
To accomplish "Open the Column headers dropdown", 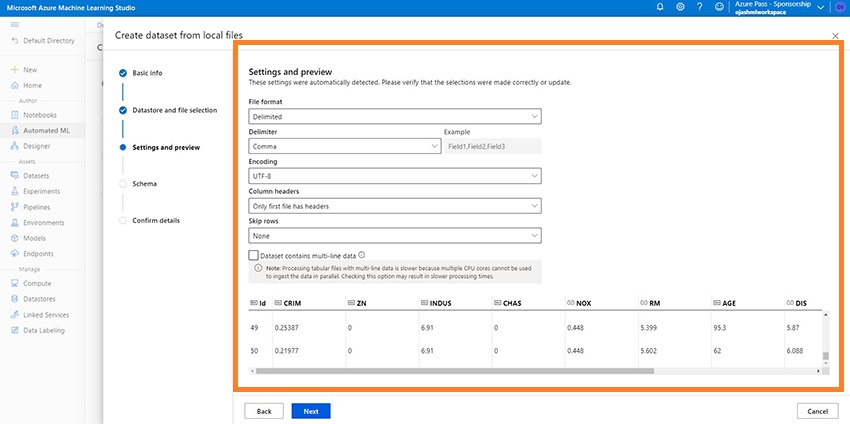I will coord(395,206).
